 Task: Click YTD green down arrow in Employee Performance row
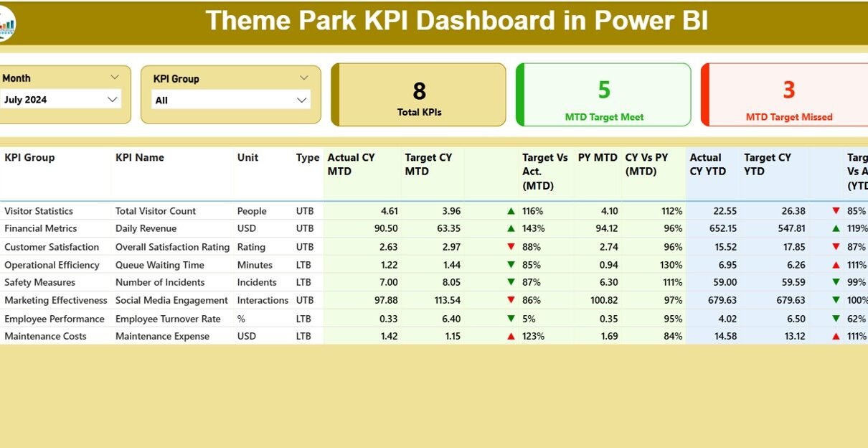pos(836,319)
